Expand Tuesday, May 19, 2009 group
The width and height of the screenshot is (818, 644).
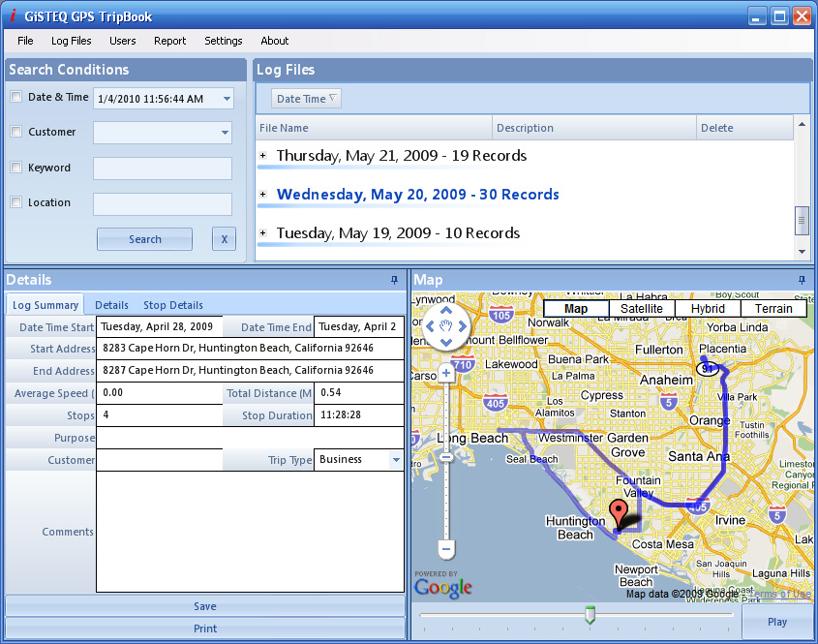pos(263,232)
